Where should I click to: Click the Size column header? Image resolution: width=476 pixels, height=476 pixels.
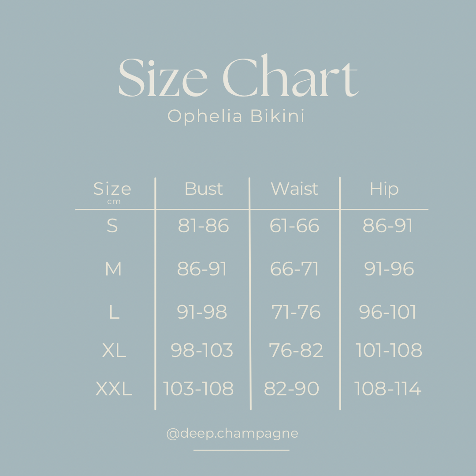(112, 189)
